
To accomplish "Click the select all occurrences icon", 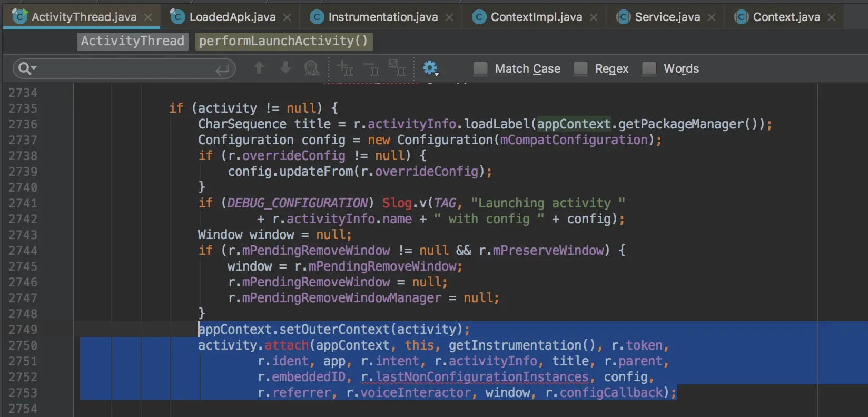I will [x=397, y=67].
